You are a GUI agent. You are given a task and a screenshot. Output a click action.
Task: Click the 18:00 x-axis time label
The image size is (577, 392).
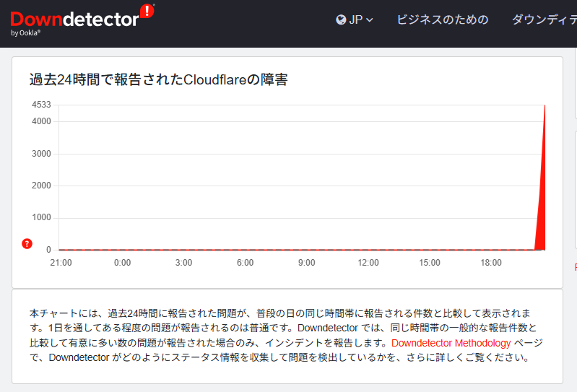point(491,263)
